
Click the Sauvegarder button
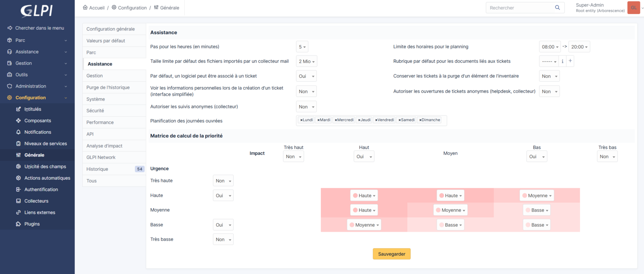(x=391, y=254)
